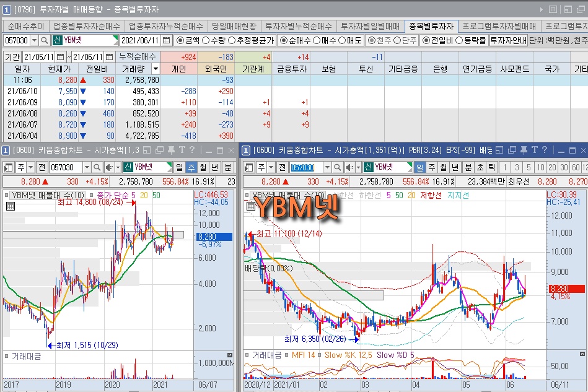Expand 주 type dropdown in left chart

[x=31, y=167]
